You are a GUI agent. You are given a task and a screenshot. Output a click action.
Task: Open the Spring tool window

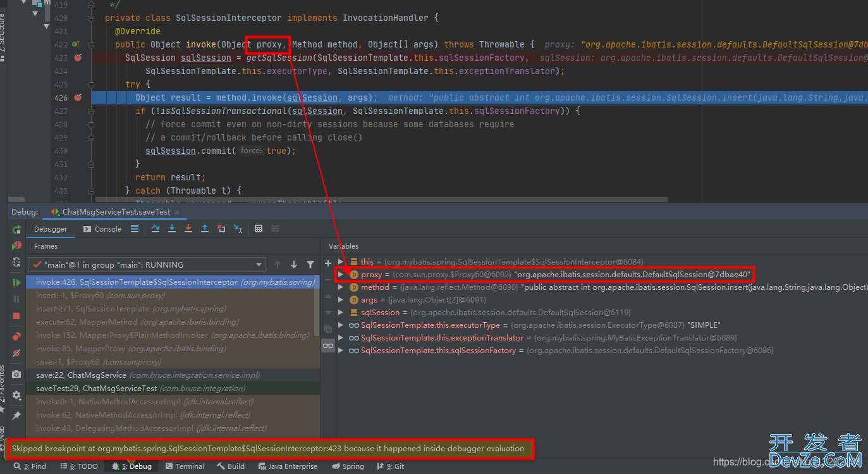click(x=348, y=466)
